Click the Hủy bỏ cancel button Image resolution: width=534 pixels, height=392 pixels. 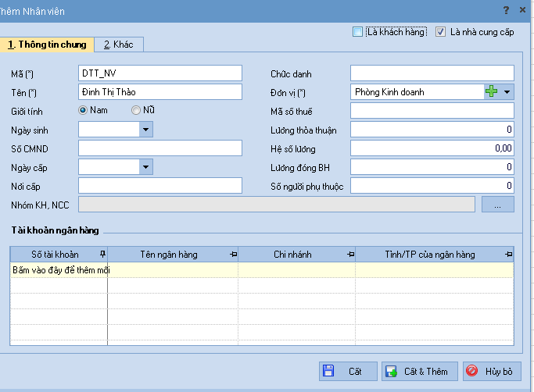tap(492, 371)
